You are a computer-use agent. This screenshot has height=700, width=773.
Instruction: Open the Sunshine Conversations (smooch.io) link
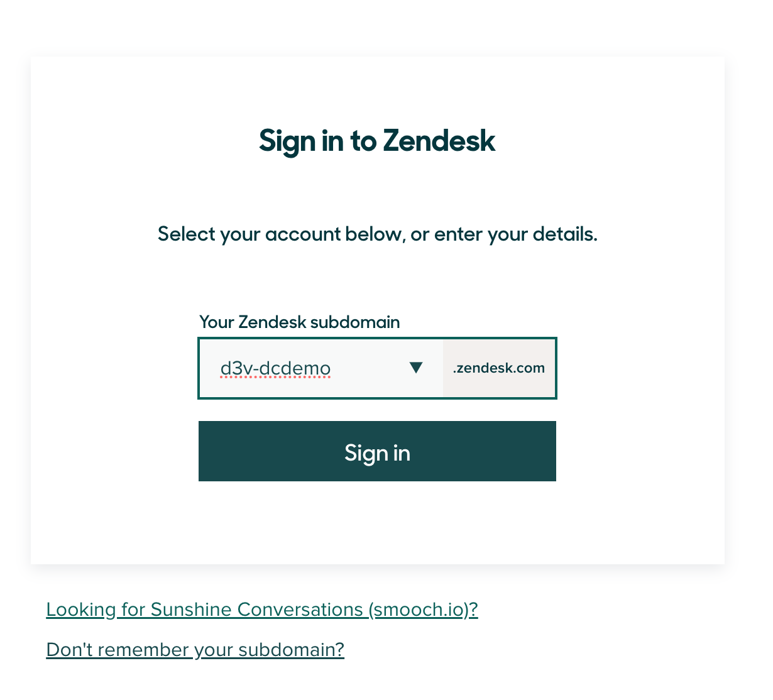click(262, 610)
